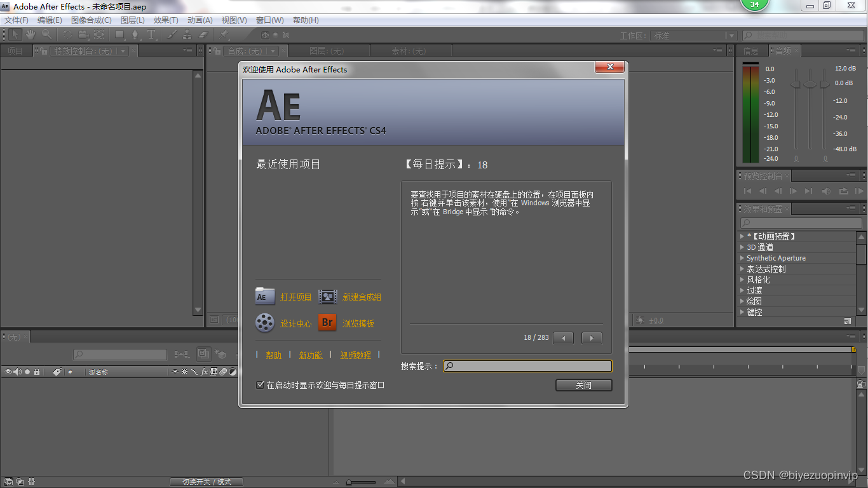The height and width of the screenshot is (488, 868).
Task: Click the play button in preview panel
Action: (x=793, y=191)
